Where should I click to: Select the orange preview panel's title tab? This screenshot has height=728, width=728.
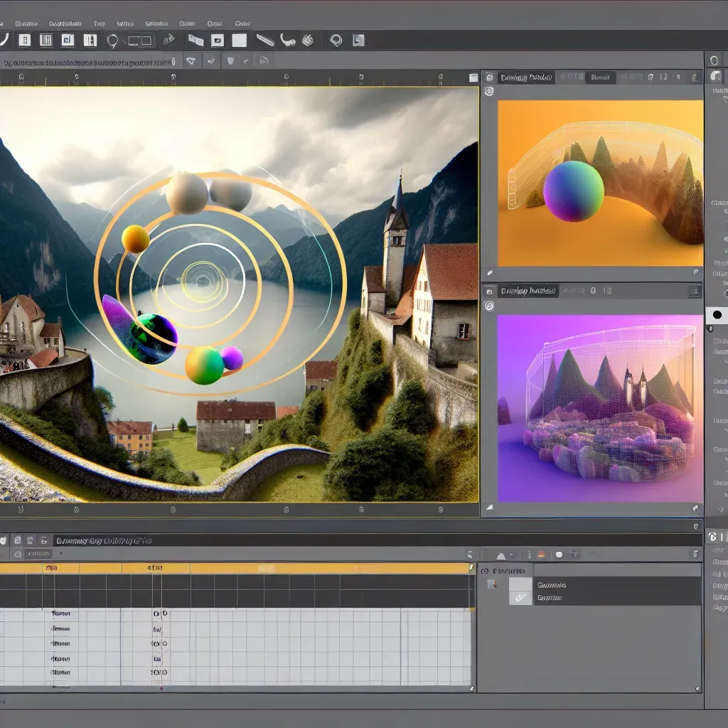(x=526, y=77)
